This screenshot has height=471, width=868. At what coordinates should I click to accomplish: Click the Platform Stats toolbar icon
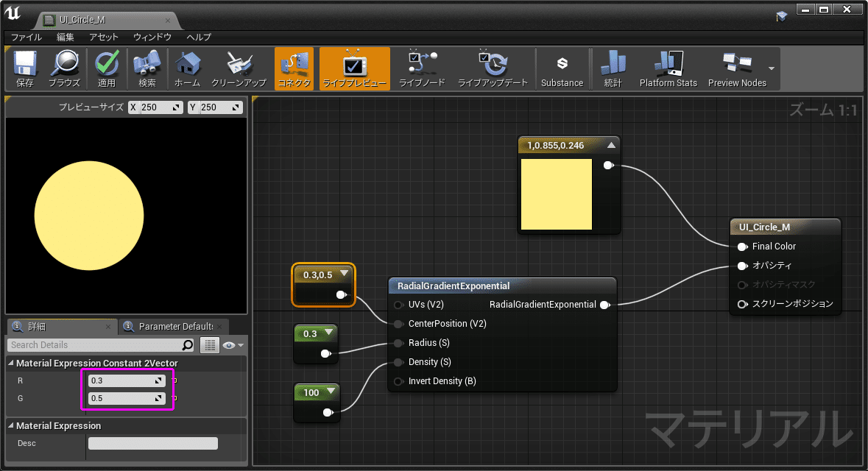(x=668, y=68)
